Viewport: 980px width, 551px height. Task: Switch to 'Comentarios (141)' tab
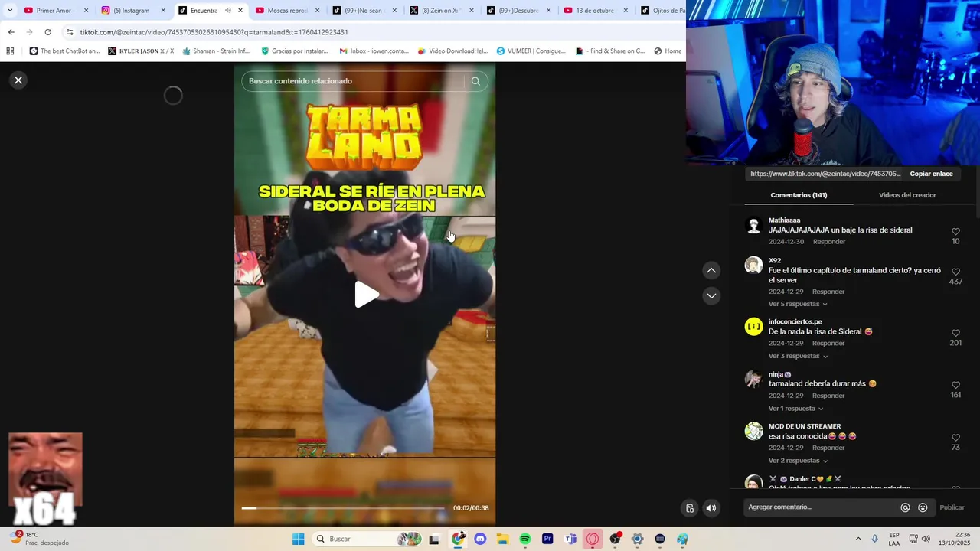coord(799,195)
